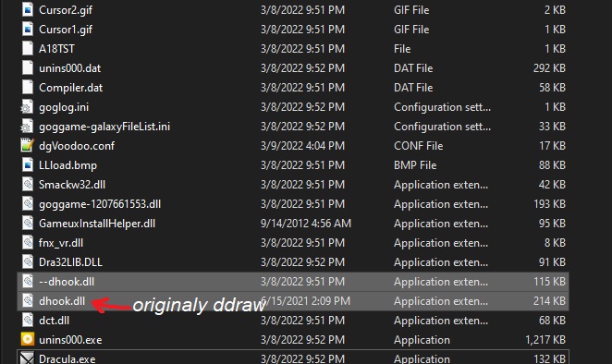Screen dimensions: 612x364
Task: Click the Cursor1.gif file icon
Action: point(28,30)
